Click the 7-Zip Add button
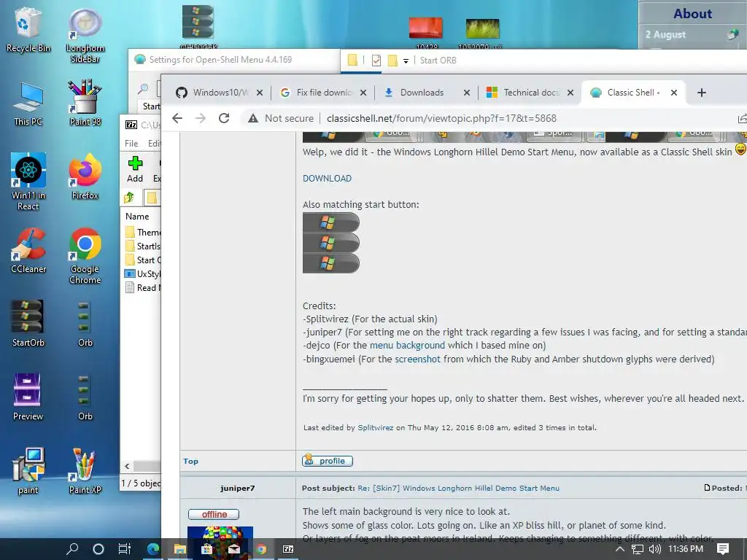Image resolution: width=747 pixels, height=560 pixels. click(x=135, y=169)
